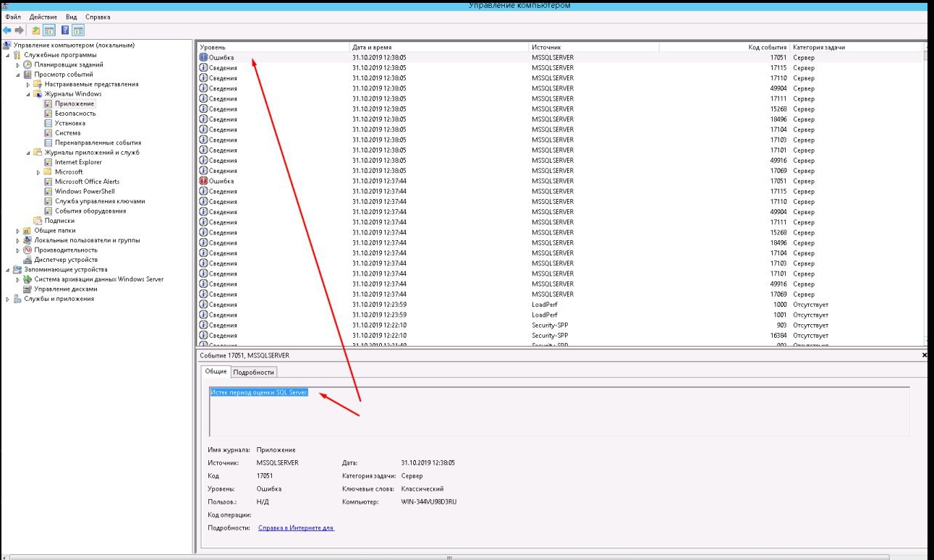This screenshot has width=934, height=560.
Task: Open the Действие menu
Action: tap(43, 17)
